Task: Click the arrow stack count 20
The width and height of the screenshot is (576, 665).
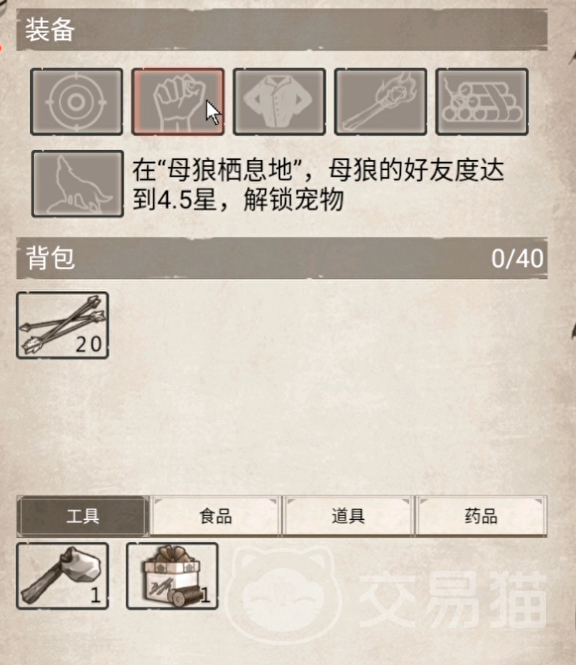Action: [x=89, y=344]
